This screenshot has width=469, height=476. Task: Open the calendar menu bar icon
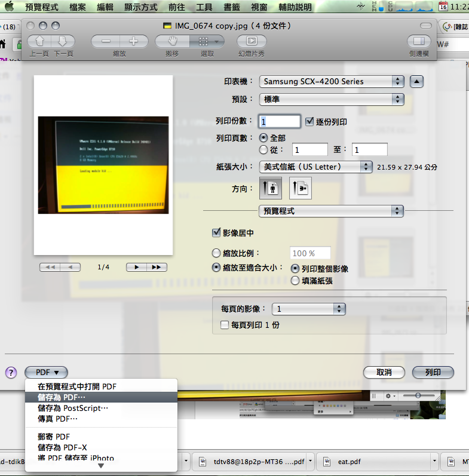pos(443,6)
